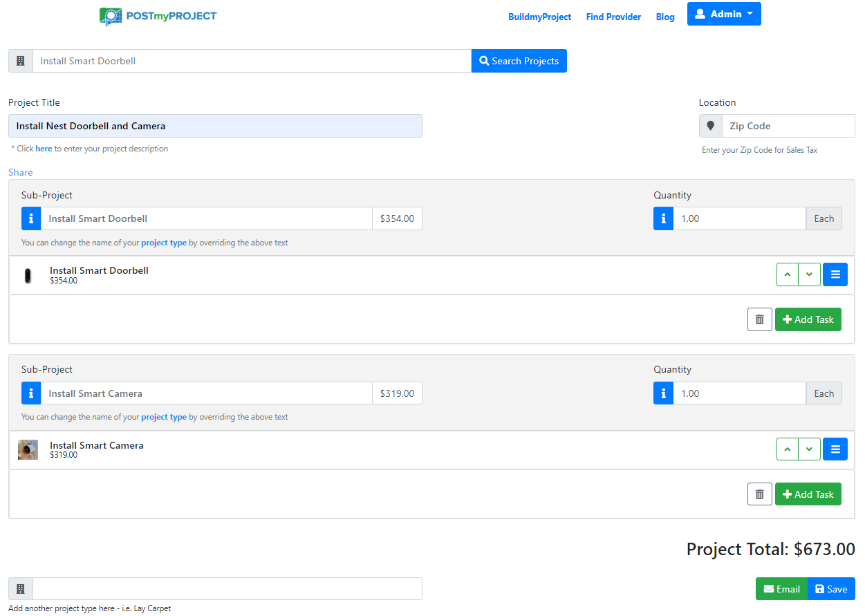Viewport: 865px width, 616px height.
Task: Add a task to the Camera sub-project
Action: click(x=808, y=494)
